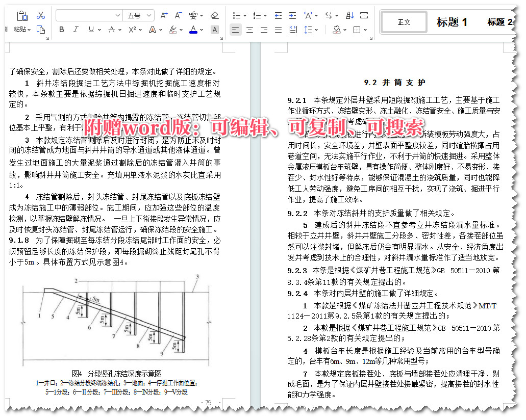This screenshot has width=526, height=420.
Task: Open the bullet list style dropdown
Action: [244, 15]
